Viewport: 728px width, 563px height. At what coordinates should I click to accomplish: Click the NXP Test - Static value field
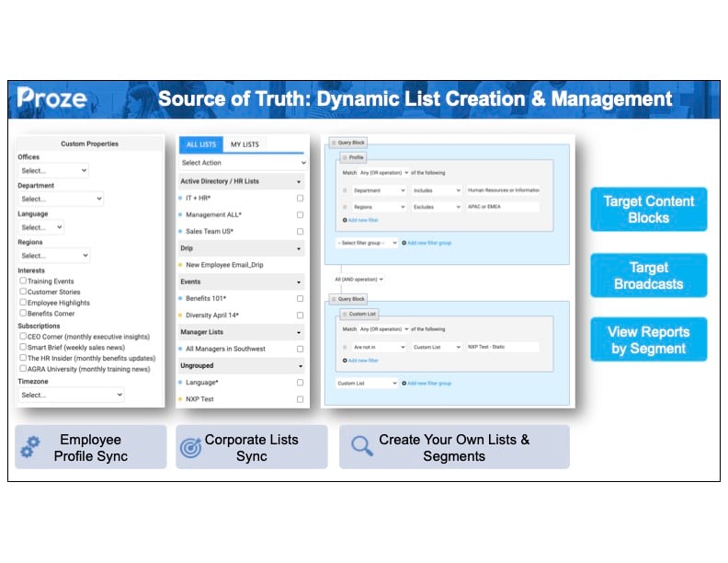point(503,347)
